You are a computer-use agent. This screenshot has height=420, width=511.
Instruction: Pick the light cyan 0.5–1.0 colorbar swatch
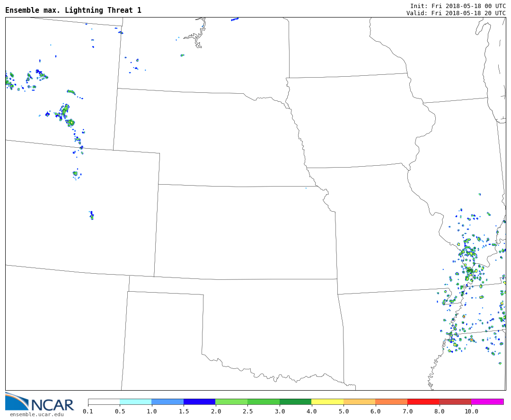coord(136,402)
